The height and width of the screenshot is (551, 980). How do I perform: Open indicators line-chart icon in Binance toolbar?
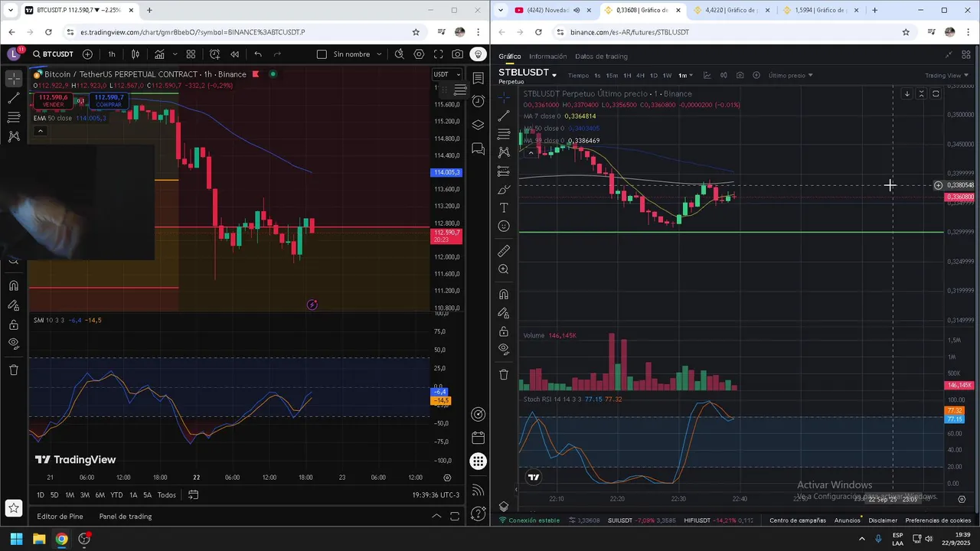coord(707,76)
